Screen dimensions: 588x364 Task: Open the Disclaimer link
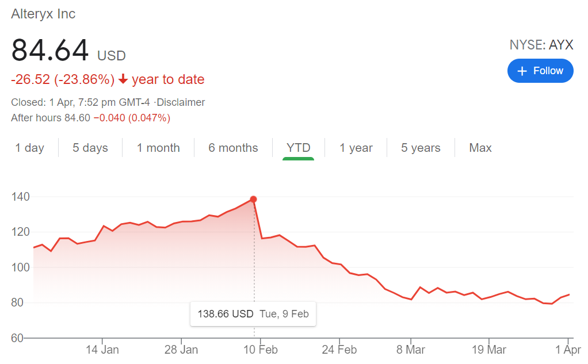click(181, 102)
